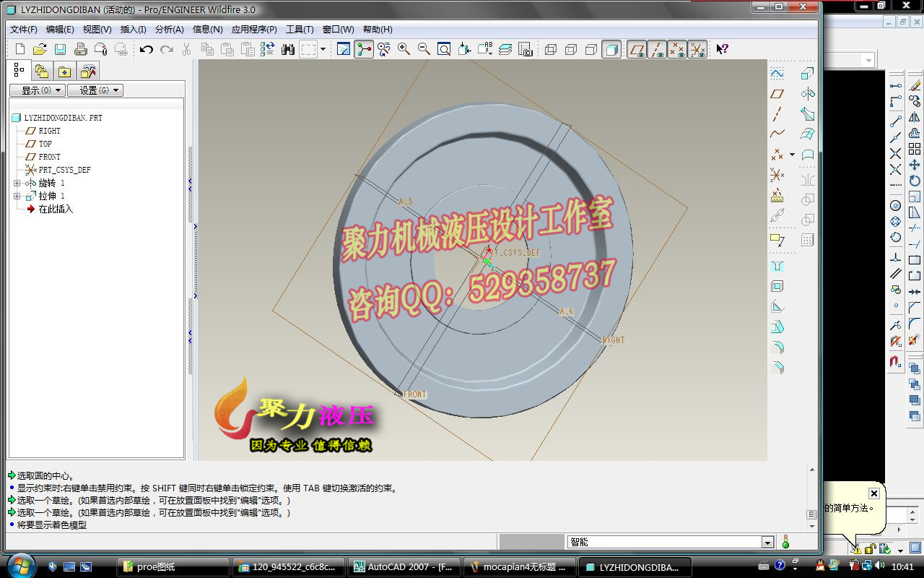Image resolution: width=924 pixels, height=578 pixels.
Task: Open the 文件(F) menu
Action: tap(24, 30)
